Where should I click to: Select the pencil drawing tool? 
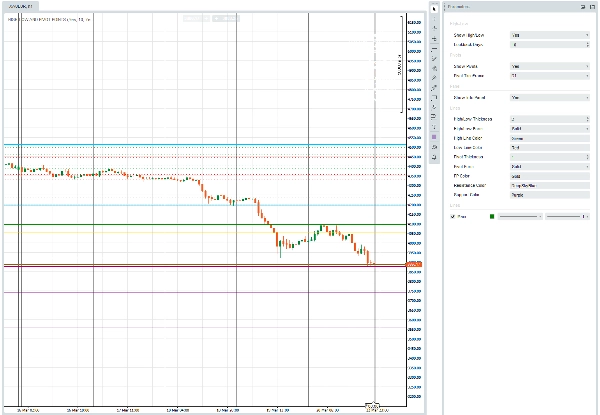[x=434, y=78]
